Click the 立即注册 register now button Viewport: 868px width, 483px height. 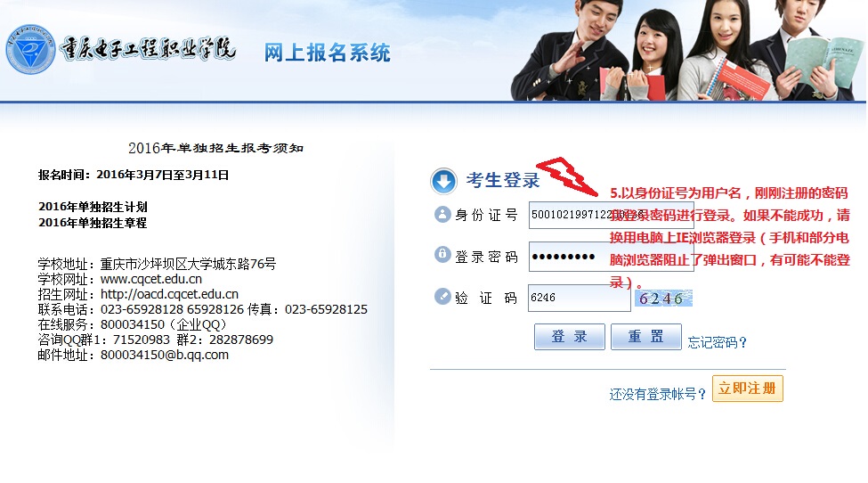(x=747, y=389)
